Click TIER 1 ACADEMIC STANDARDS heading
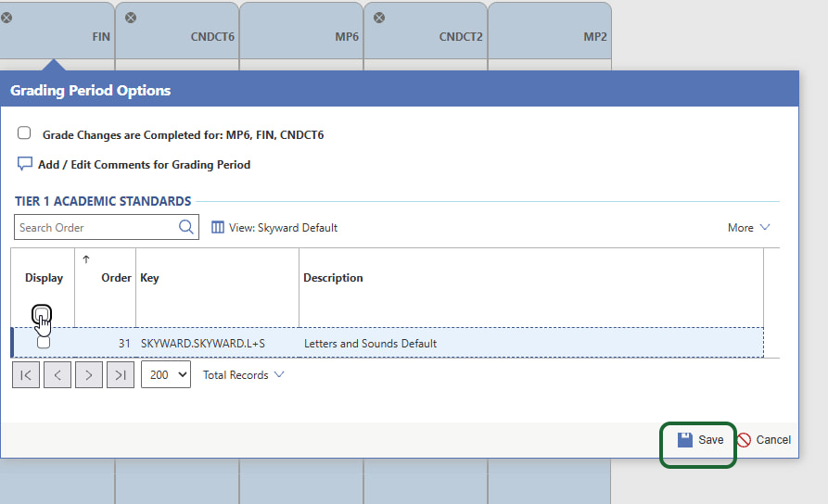 (103, 201)
